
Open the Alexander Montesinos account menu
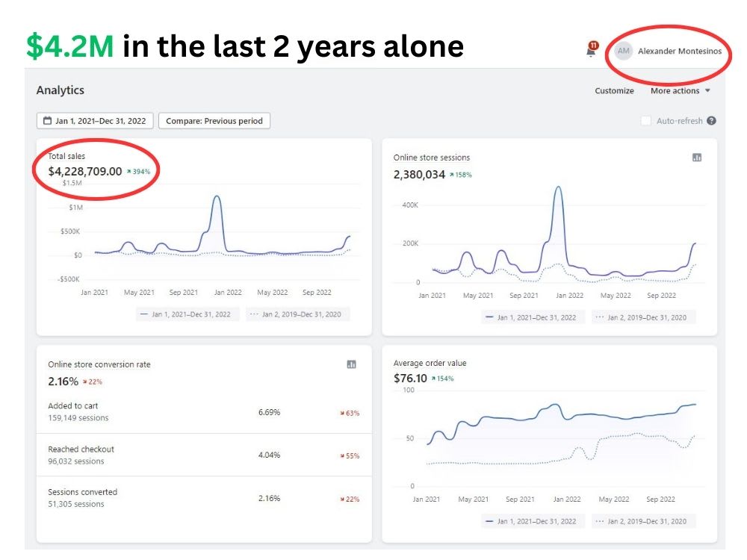(x=680, y=51)
